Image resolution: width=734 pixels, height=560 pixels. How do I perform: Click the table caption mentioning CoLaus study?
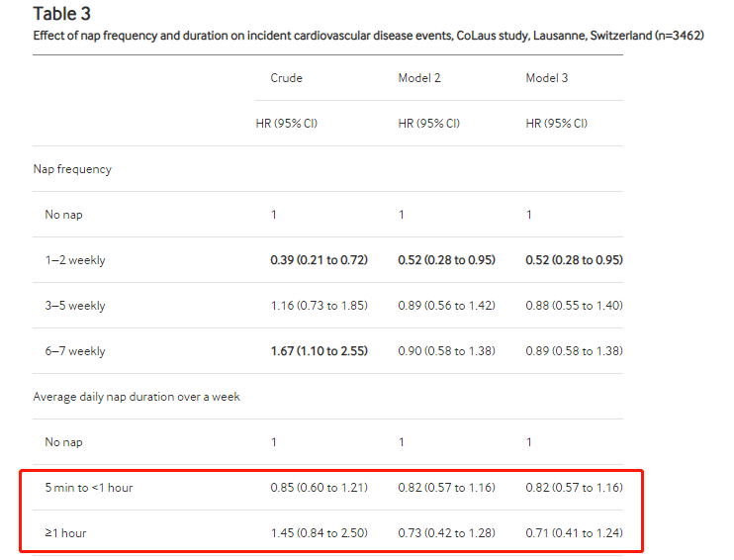(368, 36)
